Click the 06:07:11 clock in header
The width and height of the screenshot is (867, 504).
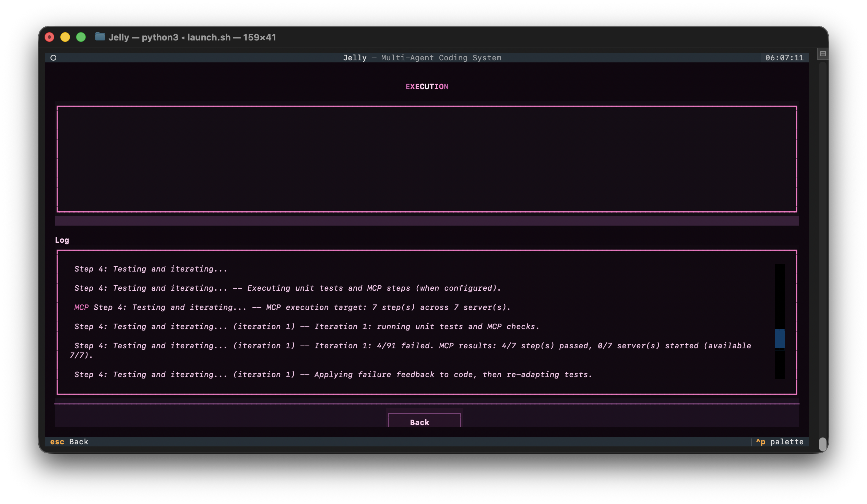[784, 58]
